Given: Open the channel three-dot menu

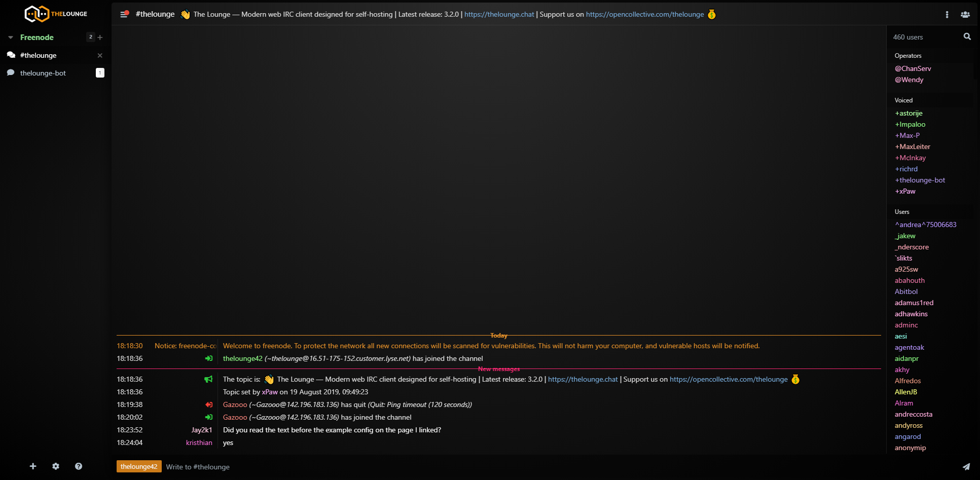Looking at the screenshot, I should (x=947, y=15).
